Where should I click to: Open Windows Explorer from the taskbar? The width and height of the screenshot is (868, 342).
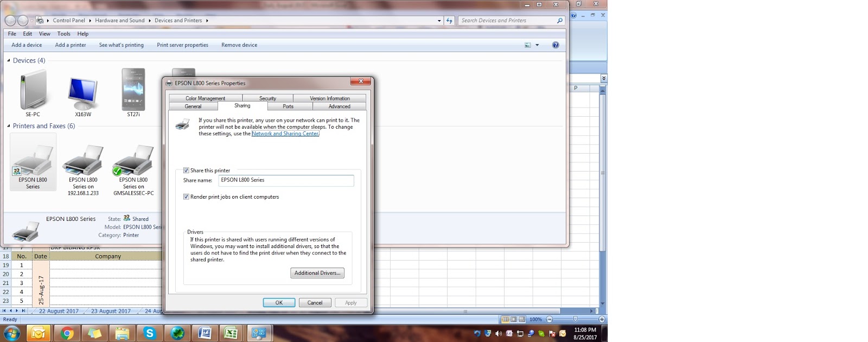tap(123, 333)
